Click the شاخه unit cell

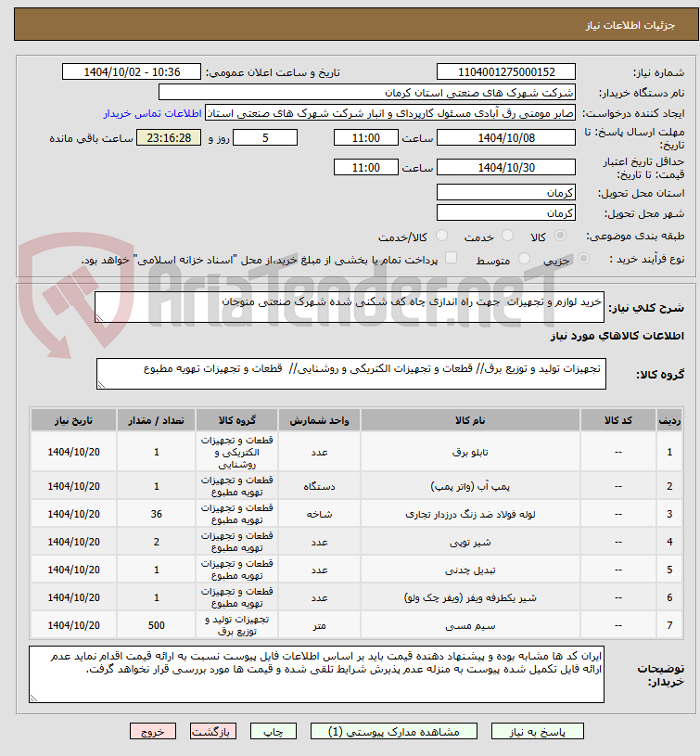point(320,514)
